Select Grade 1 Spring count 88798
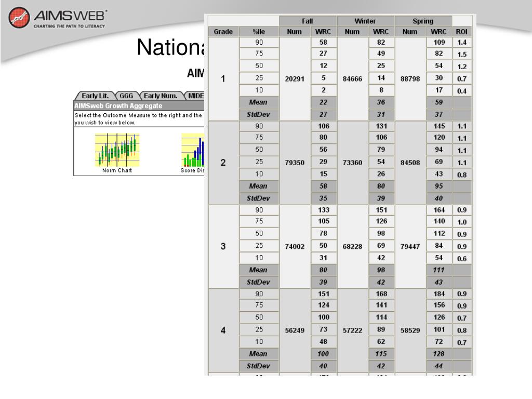This screenshot has height=399, width=532. click(410, 79)
